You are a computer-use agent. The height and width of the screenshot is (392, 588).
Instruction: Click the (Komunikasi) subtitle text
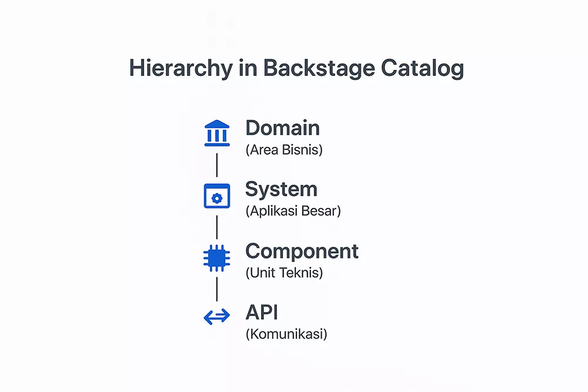click(287, 334)
